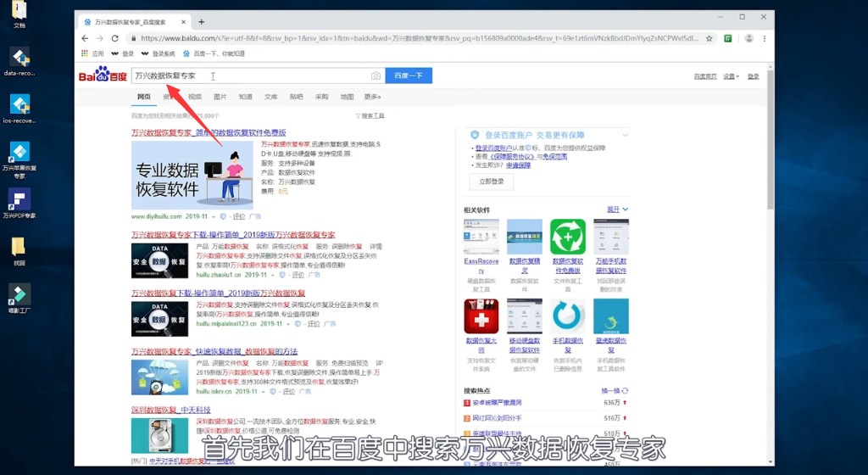
Task: Select the 地图 tab
Action: (x=347, y=97)
